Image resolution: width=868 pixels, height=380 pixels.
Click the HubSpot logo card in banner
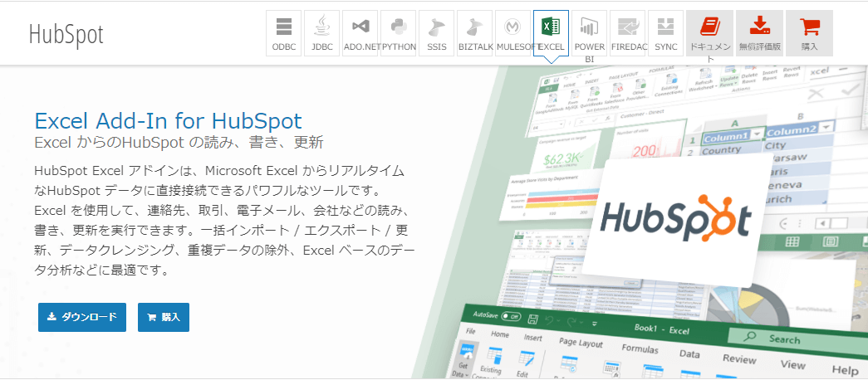[675, 218]
